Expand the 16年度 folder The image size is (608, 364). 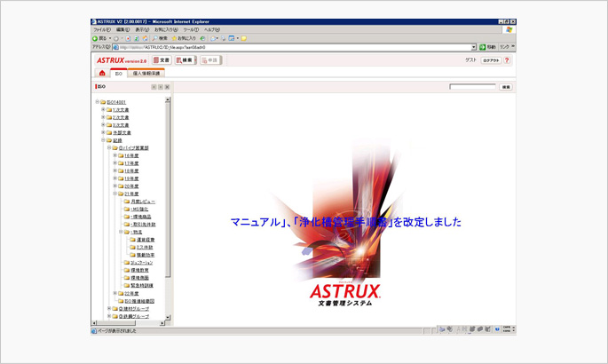point(114,155)
